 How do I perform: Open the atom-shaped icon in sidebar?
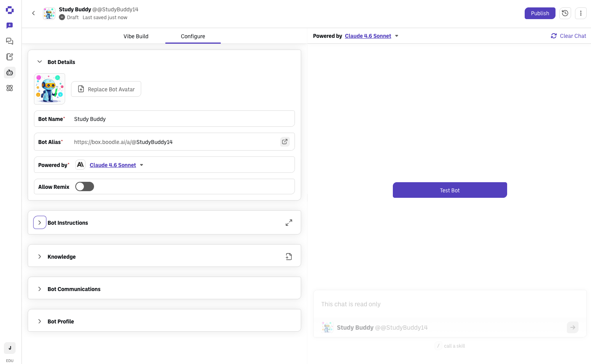[x=10, y=88]
